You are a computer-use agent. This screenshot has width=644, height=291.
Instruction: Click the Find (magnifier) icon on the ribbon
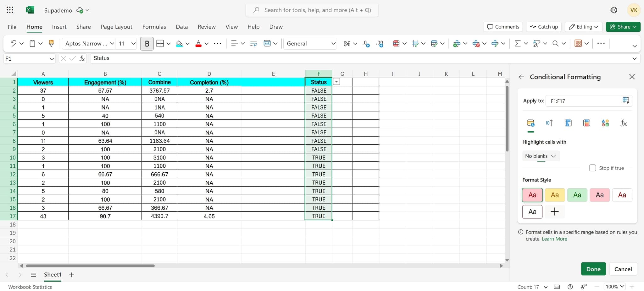(x=556, y=43)
